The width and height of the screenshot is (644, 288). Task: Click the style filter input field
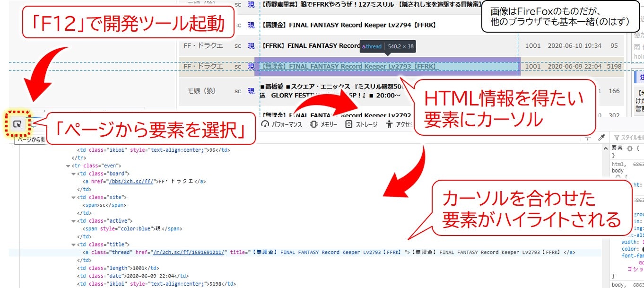coord(628,137)
